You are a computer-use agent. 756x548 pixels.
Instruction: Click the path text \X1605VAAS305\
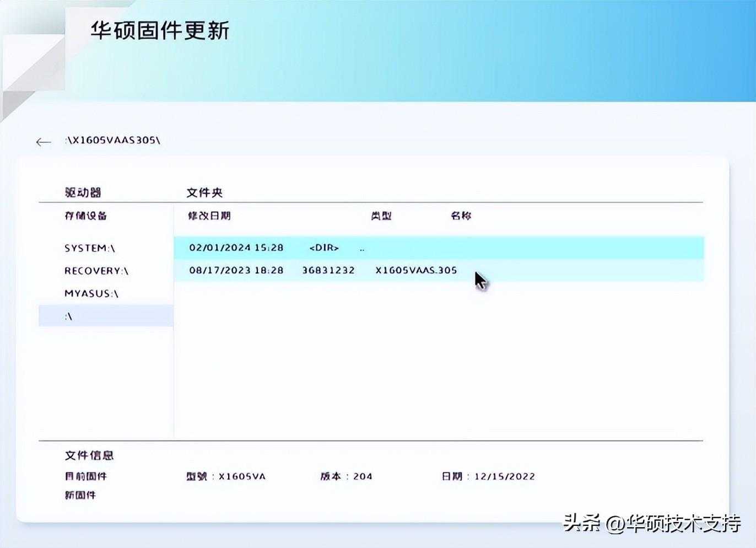113,140
